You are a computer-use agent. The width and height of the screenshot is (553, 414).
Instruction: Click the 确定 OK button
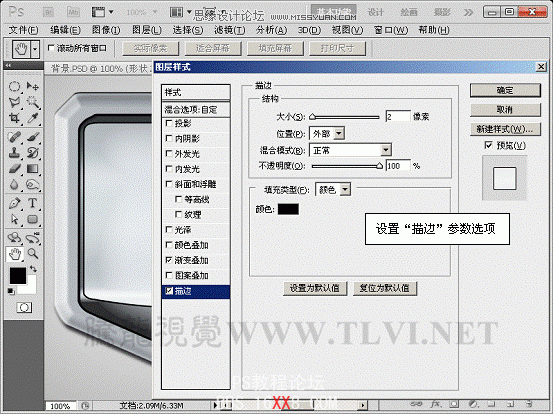[x=505, y=90]
